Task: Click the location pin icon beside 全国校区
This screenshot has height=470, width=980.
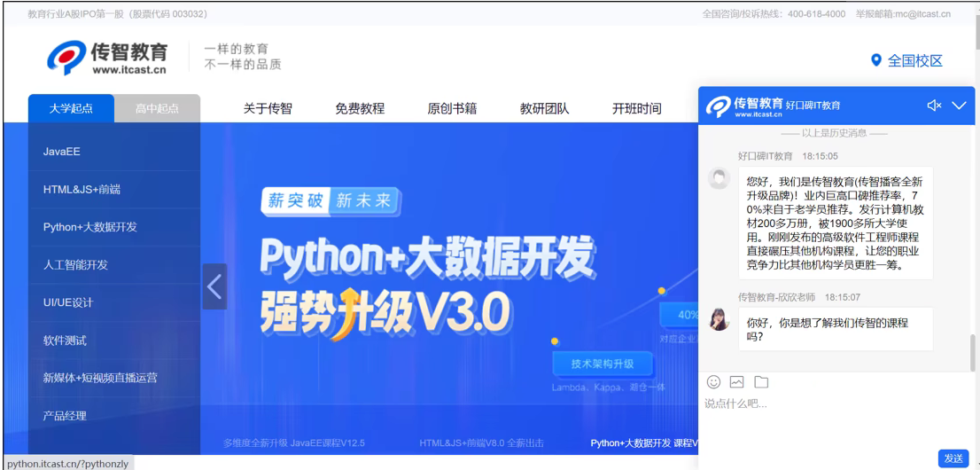Action: pos(876,60)
